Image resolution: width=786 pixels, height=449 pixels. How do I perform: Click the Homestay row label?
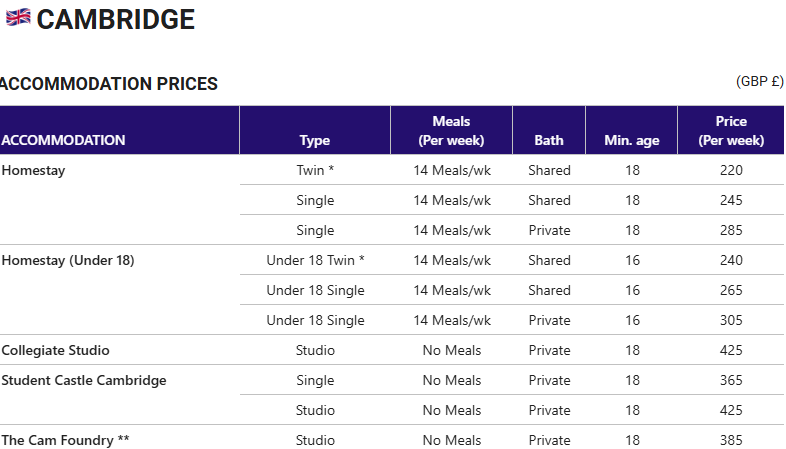click(34, 170)
